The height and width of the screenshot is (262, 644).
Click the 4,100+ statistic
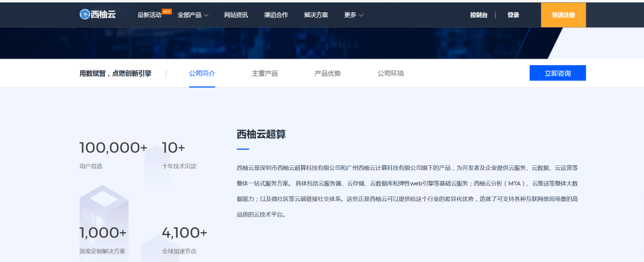coord(184,233)
